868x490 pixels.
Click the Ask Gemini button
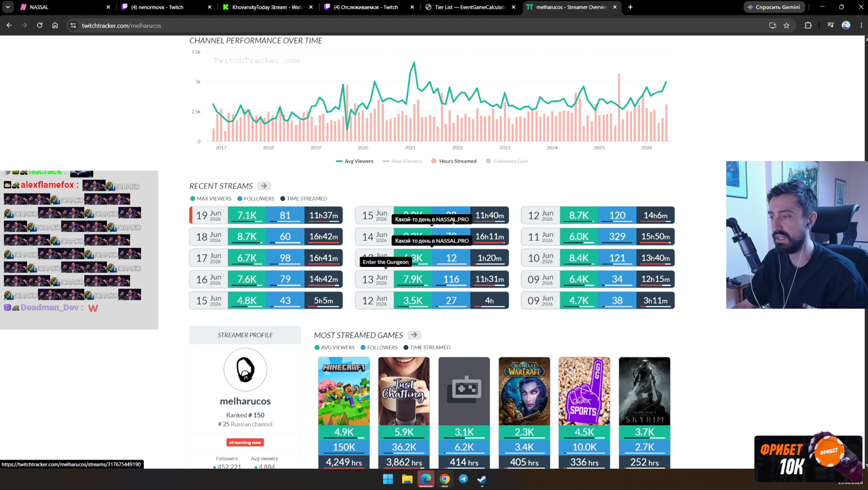[x=774, y=7]
